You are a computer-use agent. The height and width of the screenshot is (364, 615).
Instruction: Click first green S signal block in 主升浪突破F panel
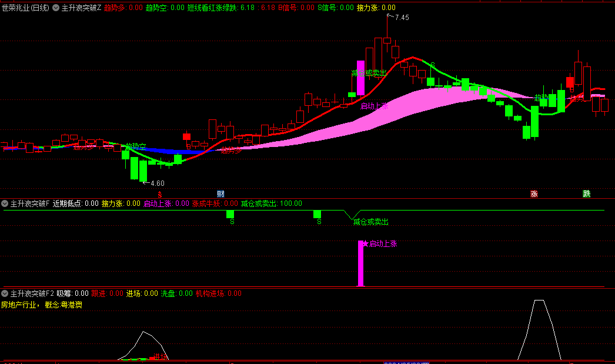coord(230,214)
